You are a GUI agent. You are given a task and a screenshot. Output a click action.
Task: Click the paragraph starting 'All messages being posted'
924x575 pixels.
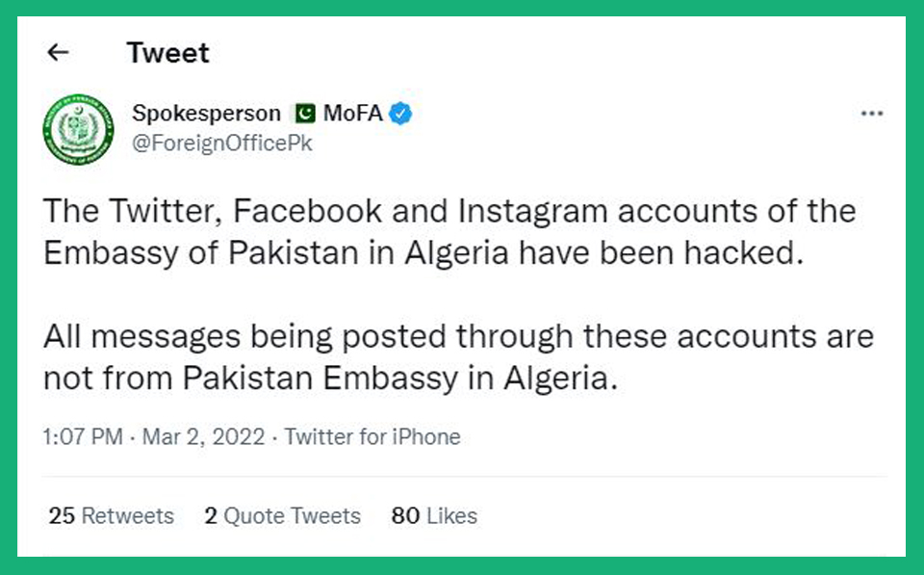458,357
